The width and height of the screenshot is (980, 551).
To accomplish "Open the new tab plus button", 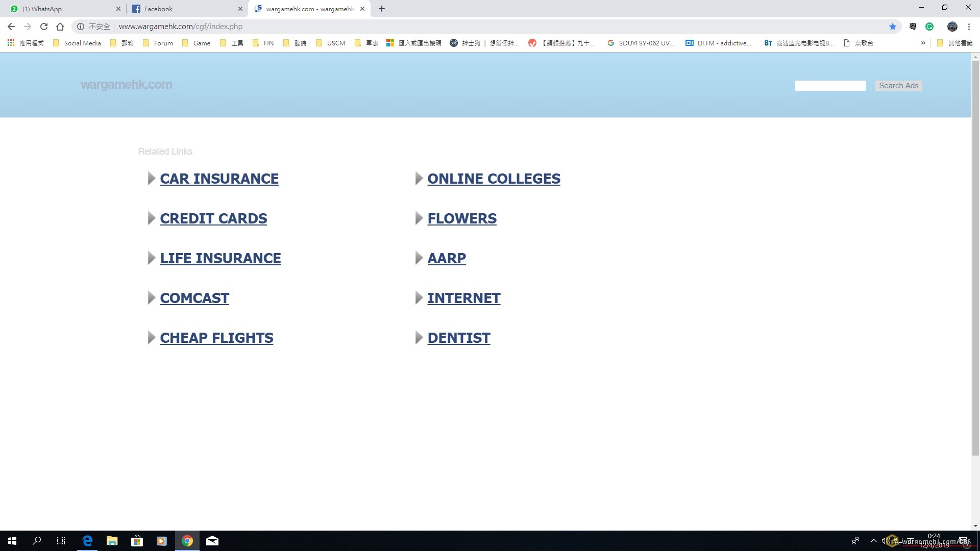I will (x=382, y=9).
